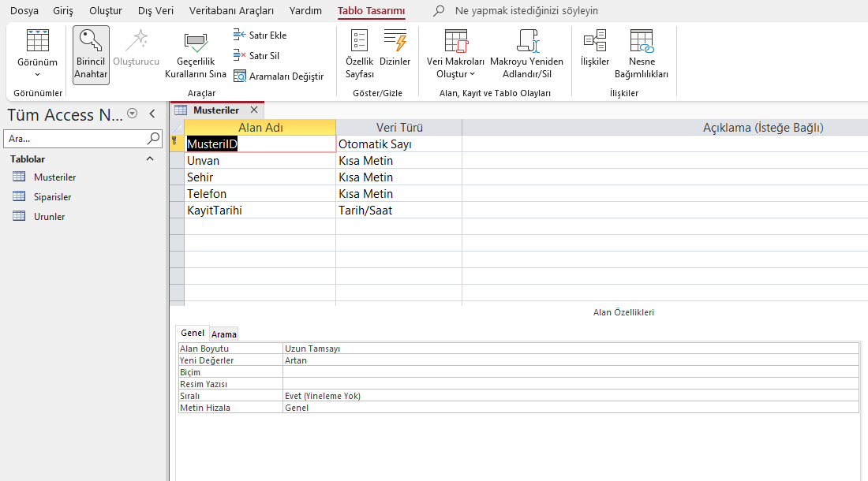Click the Yeni Değerler value Artan
Viewport: 868px width, 481px height.
tap(571, 360)
